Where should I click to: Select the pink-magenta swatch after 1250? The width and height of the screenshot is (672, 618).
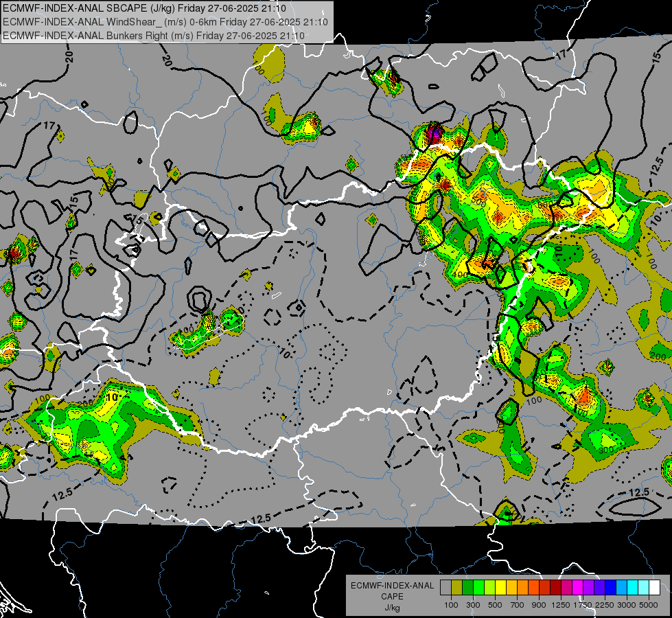566,588
